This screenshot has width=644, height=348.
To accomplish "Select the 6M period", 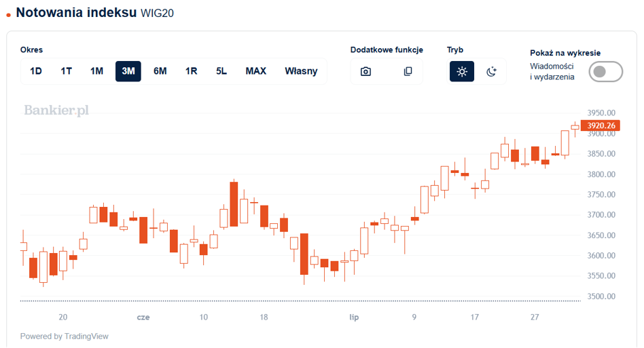I will [160, 71].
